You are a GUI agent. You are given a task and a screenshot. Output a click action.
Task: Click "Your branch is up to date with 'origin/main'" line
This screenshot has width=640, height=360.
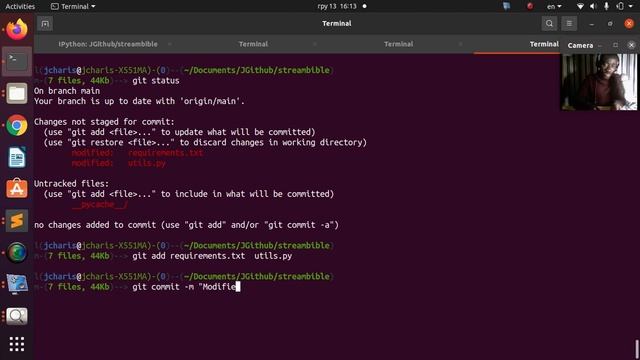pyautogui.click(x=139, y=101)
